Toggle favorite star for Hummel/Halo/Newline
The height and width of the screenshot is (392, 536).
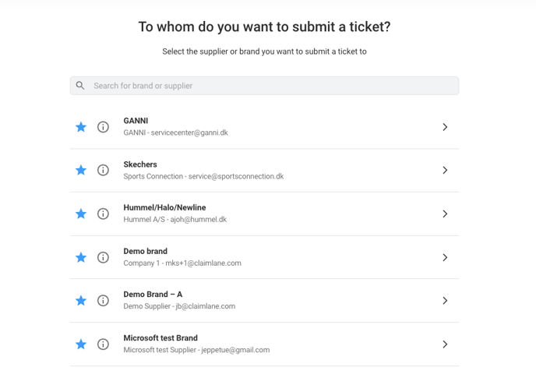[x=81, y=214]
